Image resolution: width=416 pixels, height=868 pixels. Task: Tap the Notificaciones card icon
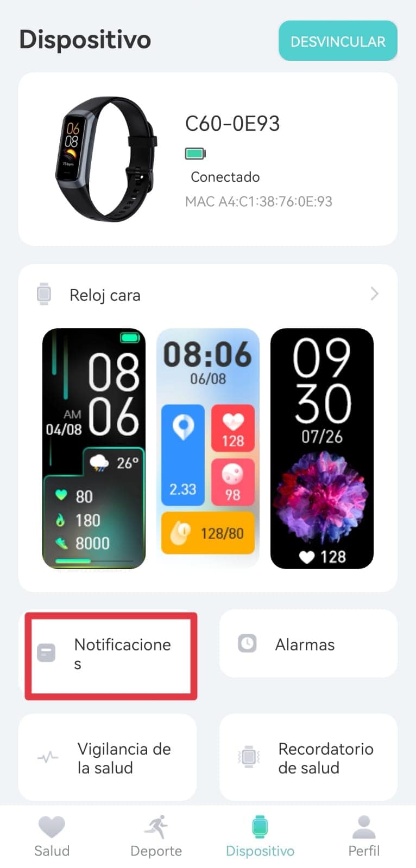pos(46,653)
